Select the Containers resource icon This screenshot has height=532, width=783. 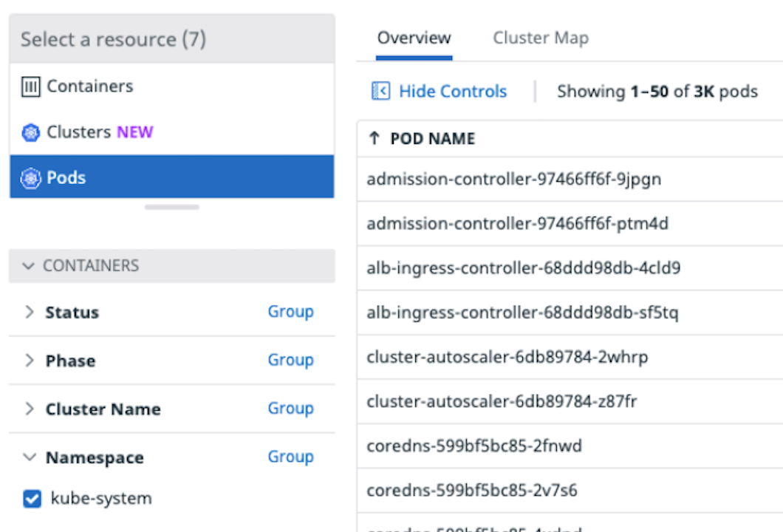click(30, 86)
